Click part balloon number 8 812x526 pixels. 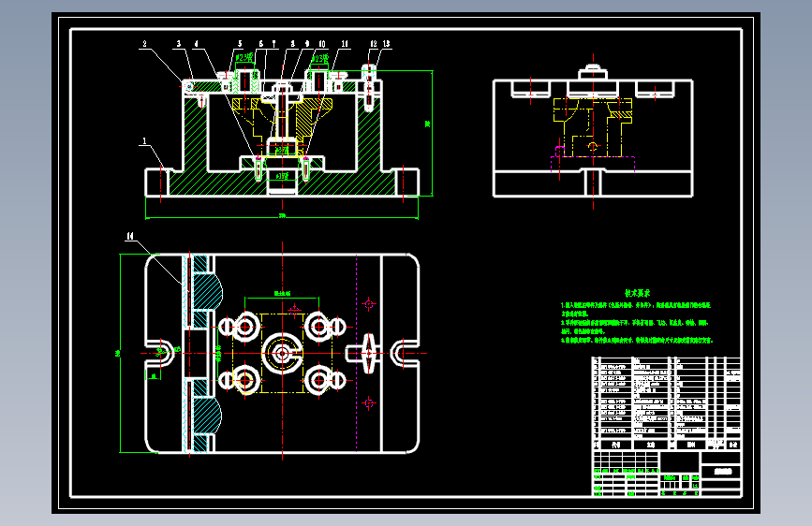pos(292,44)
